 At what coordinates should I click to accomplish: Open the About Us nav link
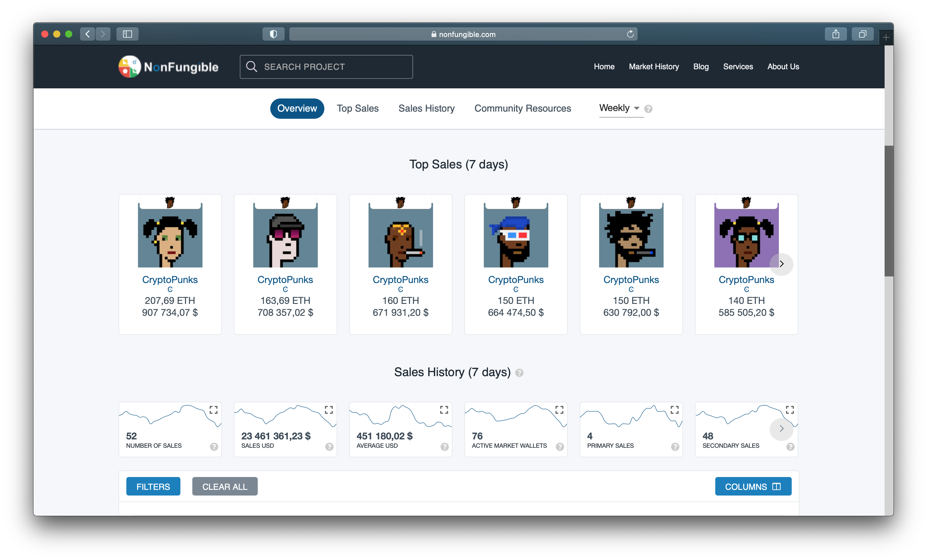(783, 67)
